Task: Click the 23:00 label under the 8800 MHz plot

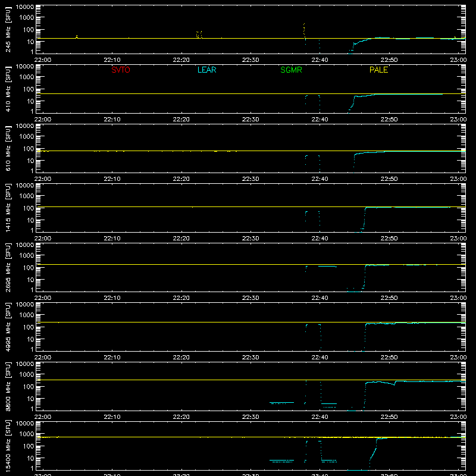Action: [458, 417]
